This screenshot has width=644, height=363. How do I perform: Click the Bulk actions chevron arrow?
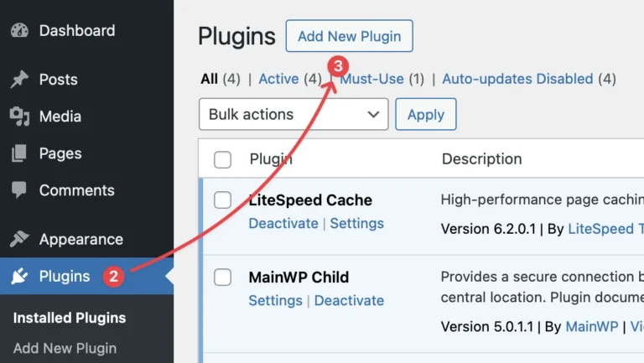373,114
